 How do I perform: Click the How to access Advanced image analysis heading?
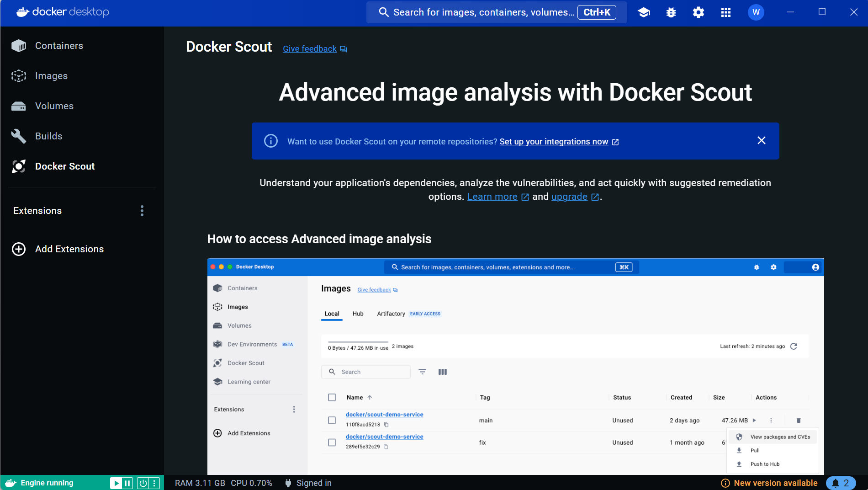click(319, 239)
